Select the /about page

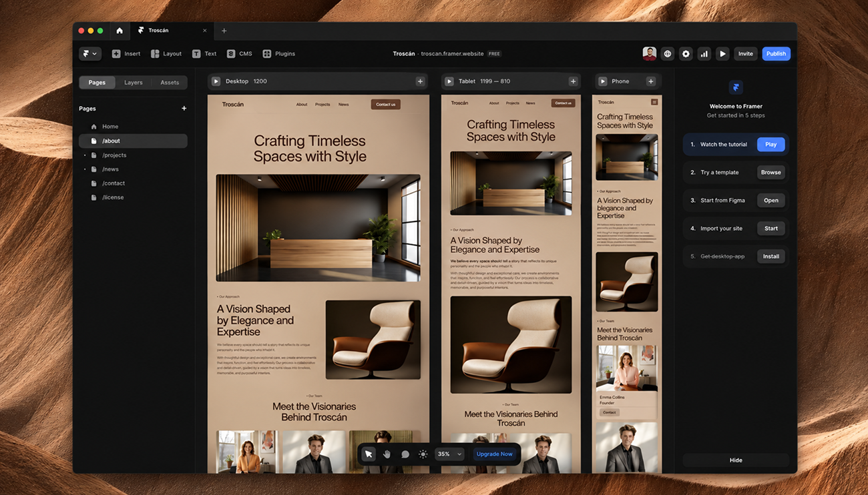click(x=133, y=141)
